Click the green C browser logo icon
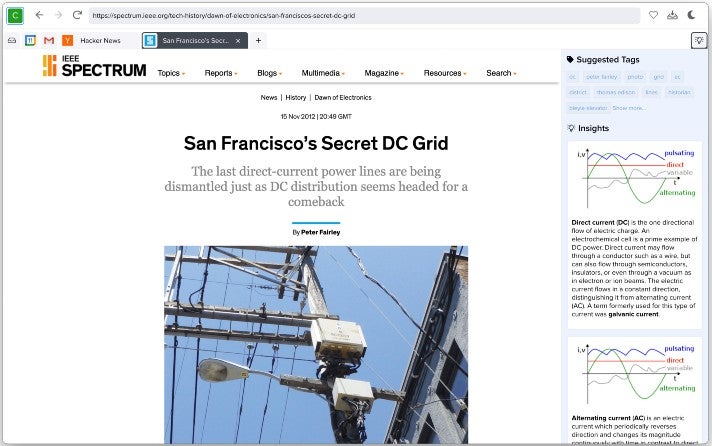 pos(15,15)
